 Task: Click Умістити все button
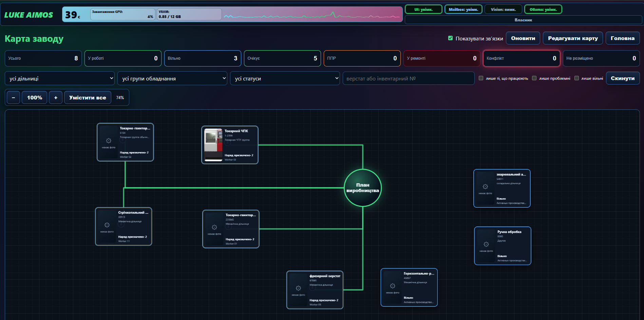click(x=88, y=98)
